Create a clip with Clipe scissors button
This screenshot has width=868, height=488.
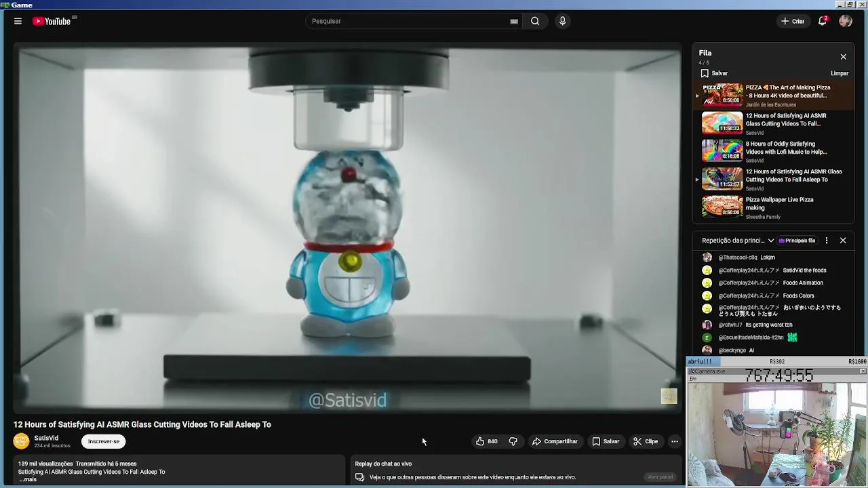(x=646, y=441)
